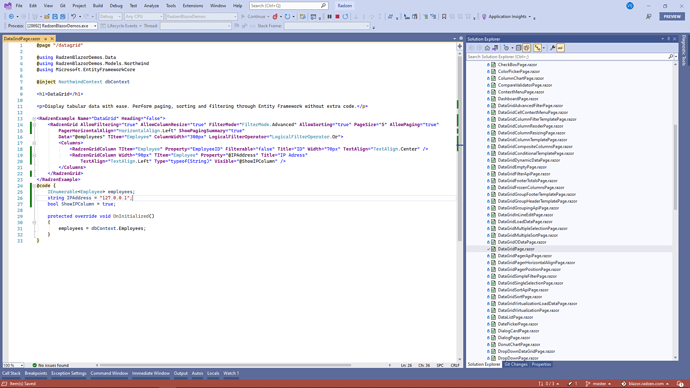Screen dimensions: 690x388
Task: Click the Continue debugging button
Action: 253,17
